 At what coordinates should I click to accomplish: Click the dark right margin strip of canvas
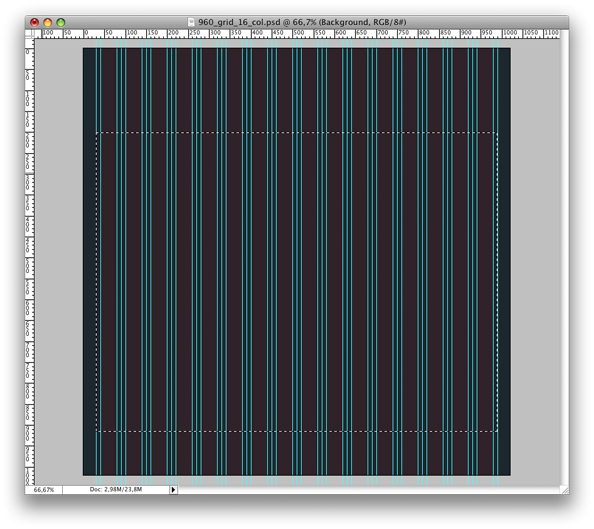point(504,261)
